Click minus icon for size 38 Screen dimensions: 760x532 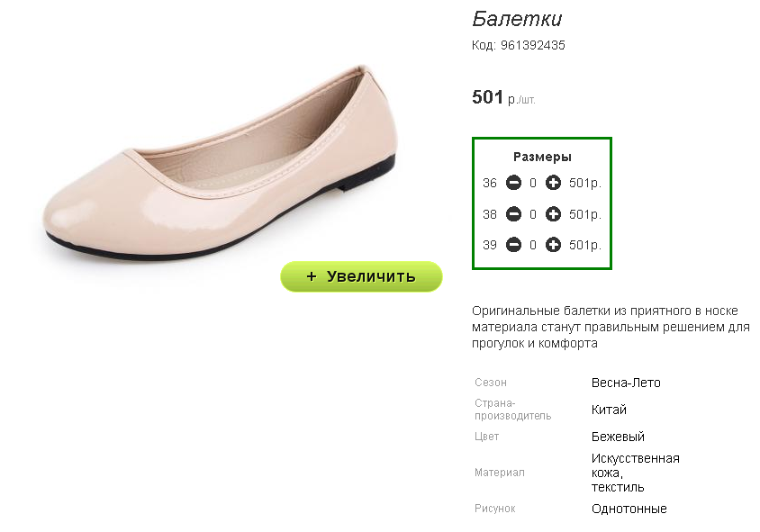[x=513, y=214]
